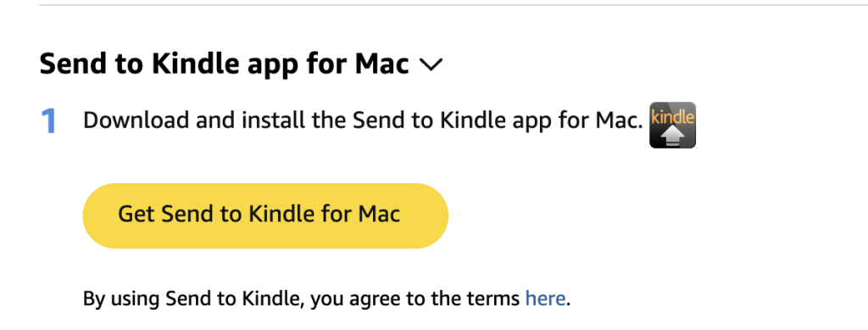The width and height of the screenshot is (868, 330).
Task: Click the Send to Kindle app icon
Action: point(672,126)
